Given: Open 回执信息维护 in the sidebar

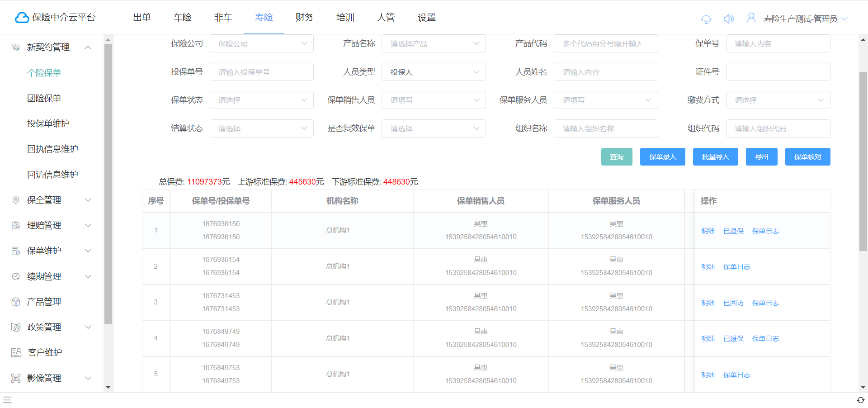Looking at the screenshot, I should pos(52,149).
